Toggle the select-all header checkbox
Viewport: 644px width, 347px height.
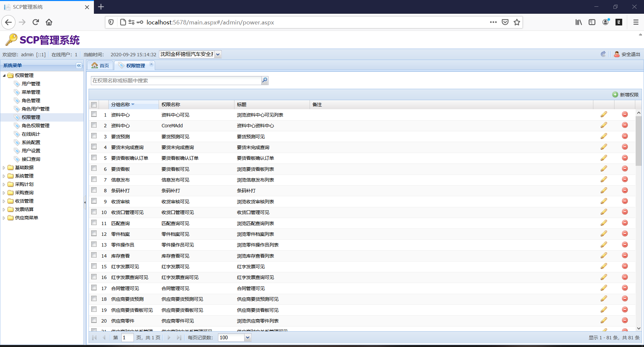point(94,105)
